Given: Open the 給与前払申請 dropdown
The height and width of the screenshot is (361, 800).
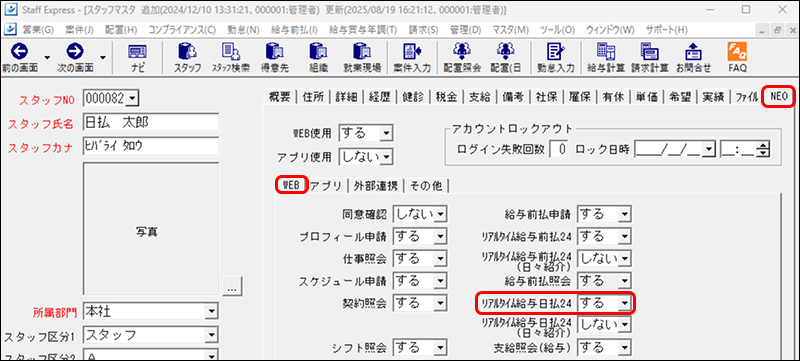Looking at the screenshot, I should [624, 214].
